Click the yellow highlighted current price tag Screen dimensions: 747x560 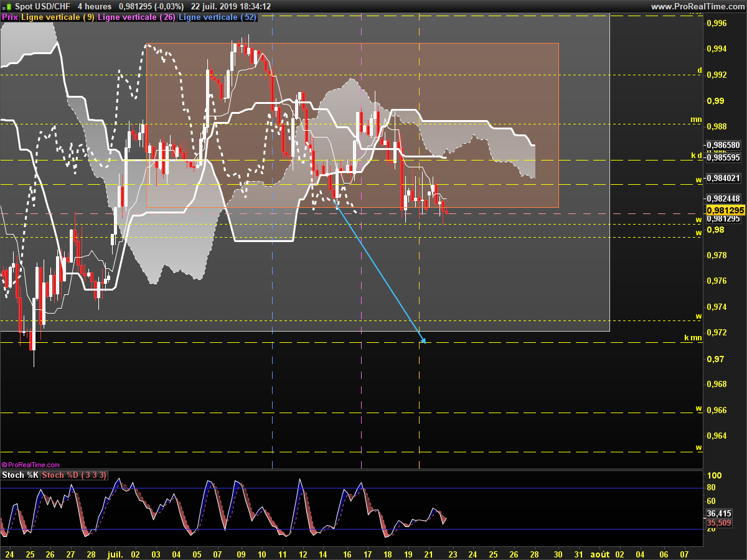[725, 211]
